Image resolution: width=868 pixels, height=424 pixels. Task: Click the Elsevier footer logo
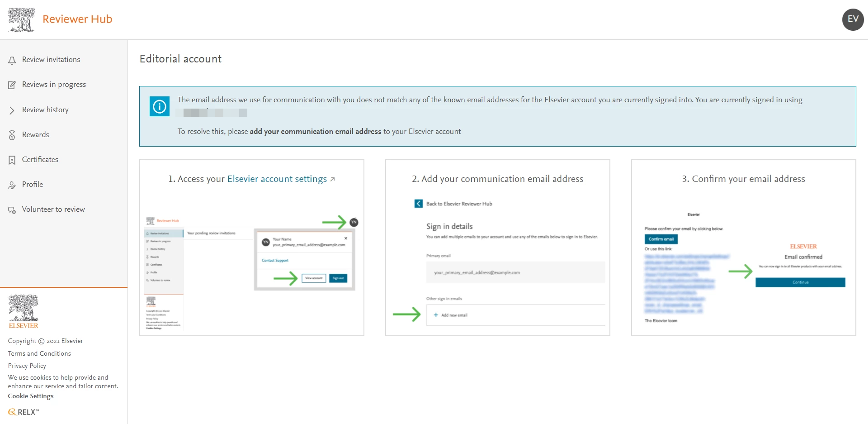pyautogui.click(x=23, y=311)
